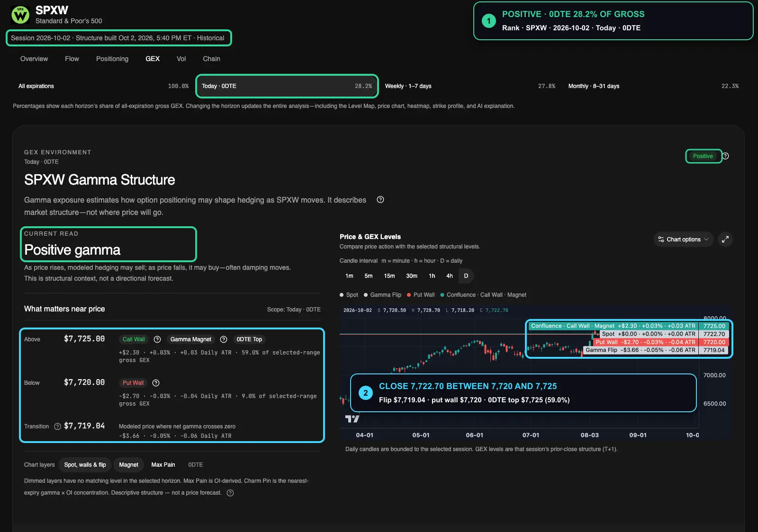Click the Gamma Magnet tag

pos(191,339)
